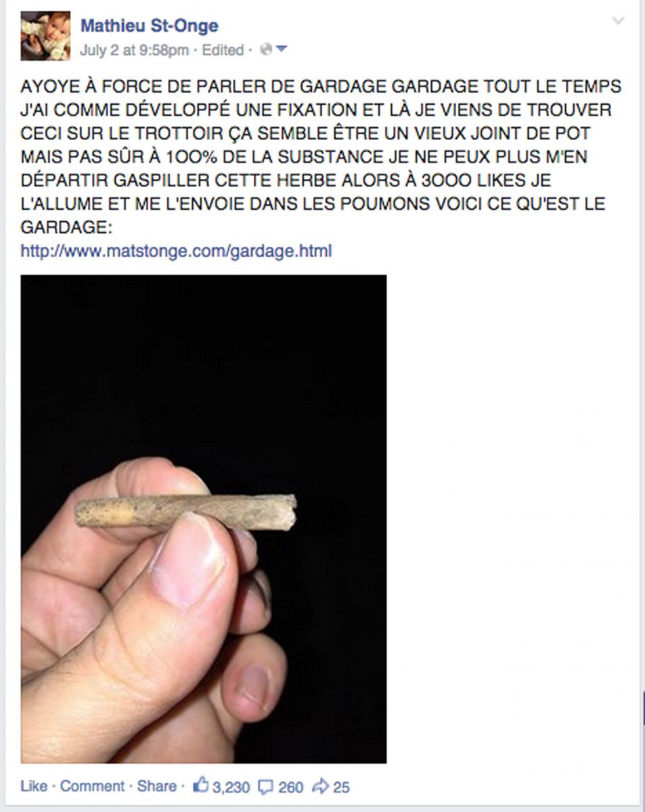
Task: Click the dark blue sliver at right edge
Action: coord(643,708)
